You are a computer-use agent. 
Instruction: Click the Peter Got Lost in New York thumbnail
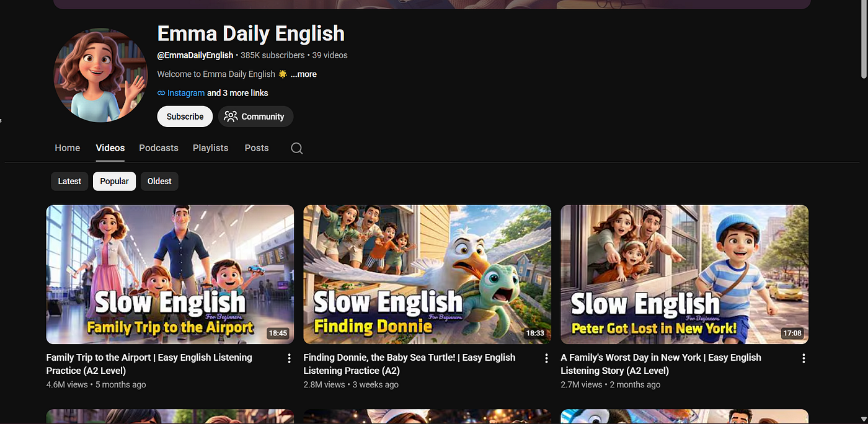[x=684, y=275]
